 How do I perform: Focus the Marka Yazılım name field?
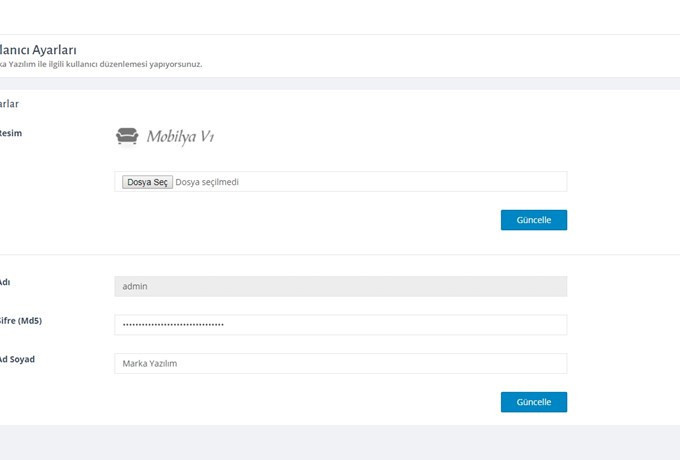pos(340,364)
